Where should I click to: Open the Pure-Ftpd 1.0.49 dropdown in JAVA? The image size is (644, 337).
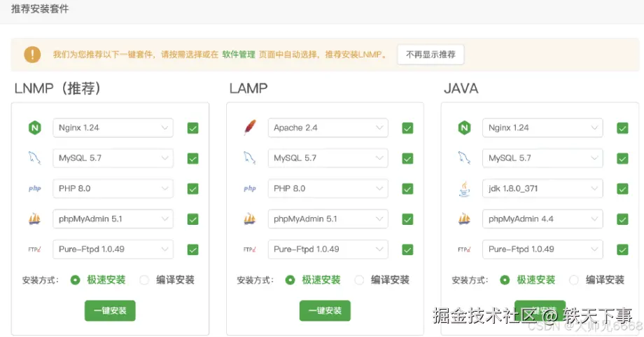tap(542, 249)
